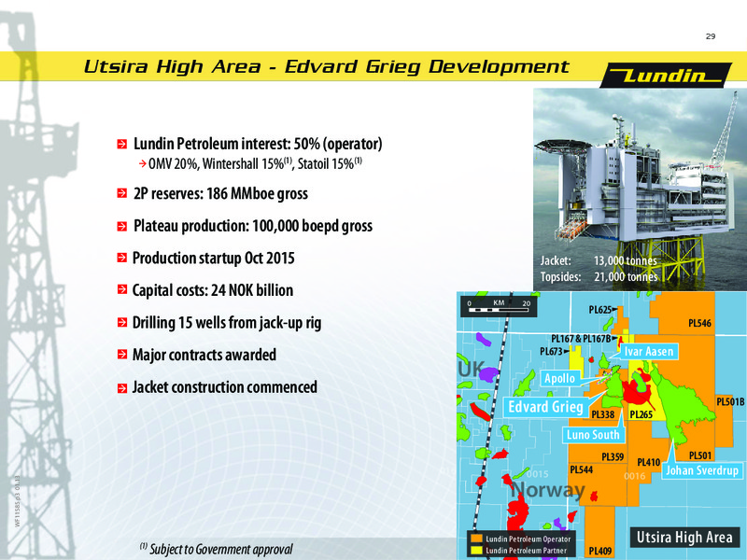Click the red bullet icon beside 'Drilling 15 wells'
The width and height of the screenshot is (747, 560).
122,322
